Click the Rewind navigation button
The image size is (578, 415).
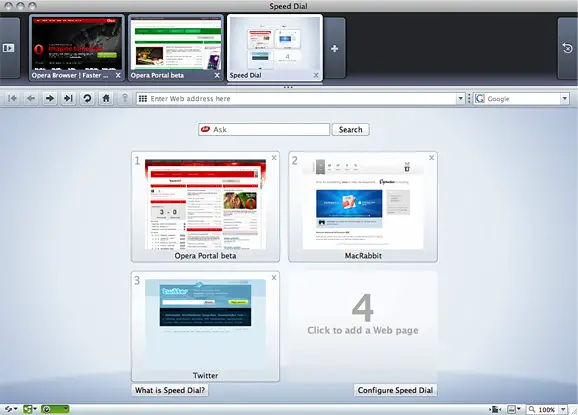(x=13, y=98)
